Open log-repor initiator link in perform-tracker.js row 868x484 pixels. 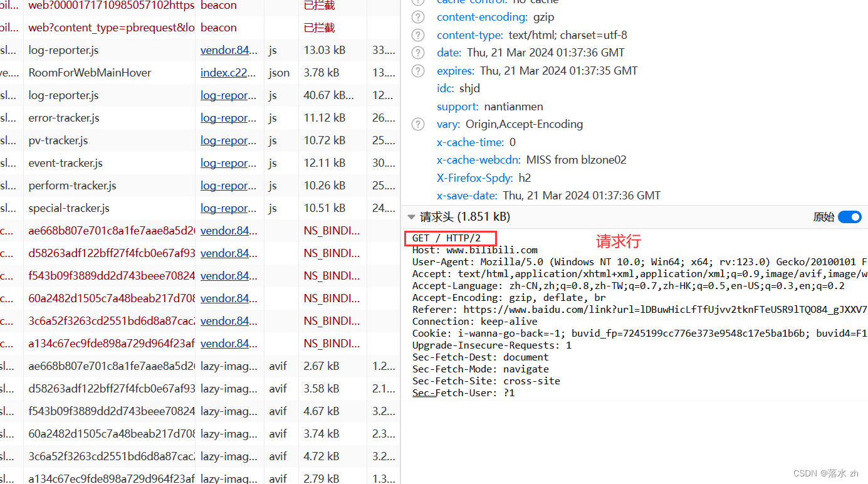(x=229, y=186)
